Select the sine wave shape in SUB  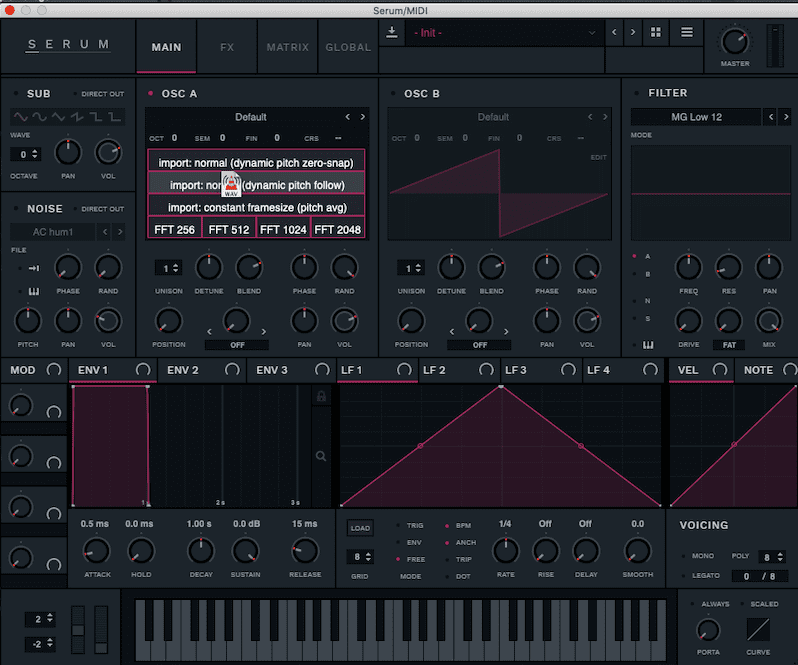tap(20, 117)
